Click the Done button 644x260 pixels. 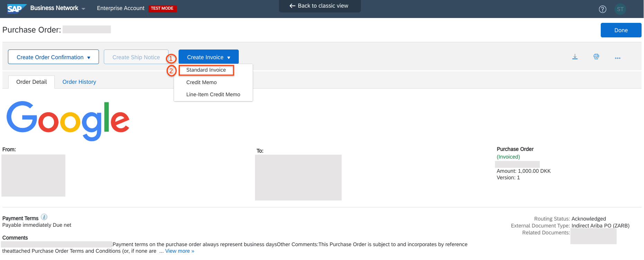621,30
